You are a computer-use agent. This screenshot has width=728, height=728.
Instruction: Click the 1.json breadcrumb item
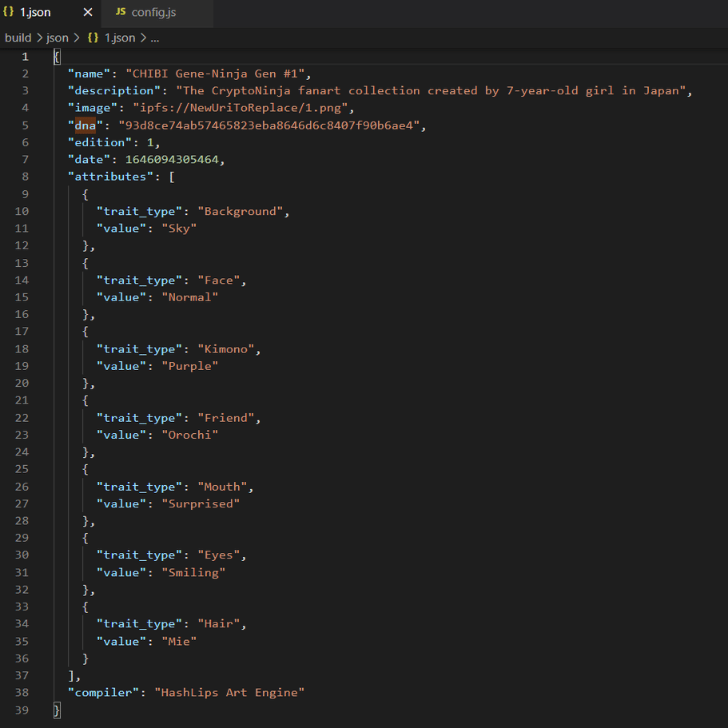point(120,38)
